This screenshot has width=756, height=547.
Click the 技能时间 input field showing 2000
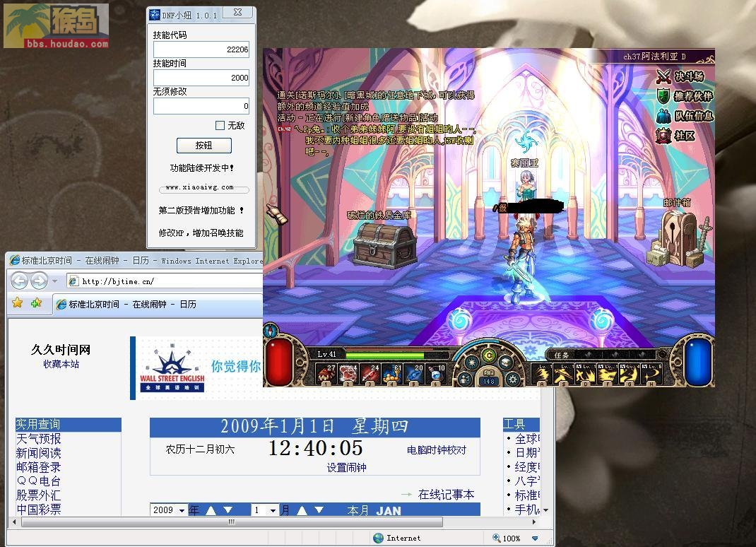tap(201, 78)
